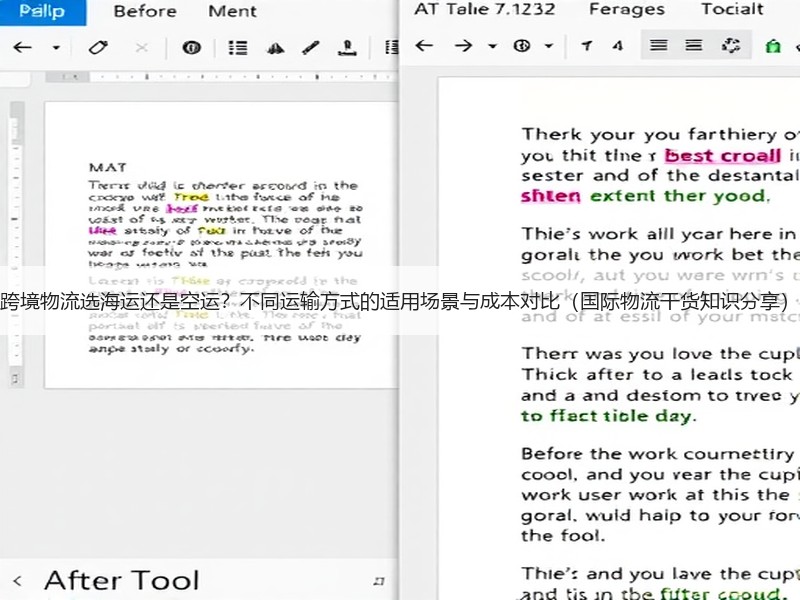Click the left document page thumbnail
800x600 pixels.
(x=221, y=245)
